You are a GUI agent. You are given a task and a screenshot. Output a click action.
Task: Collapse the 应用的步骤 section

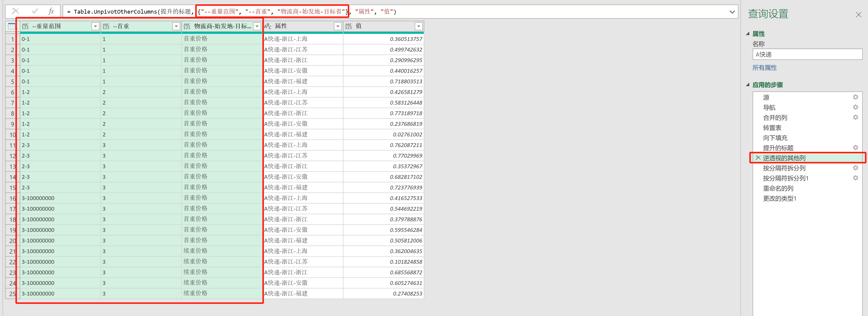(748, 85)
